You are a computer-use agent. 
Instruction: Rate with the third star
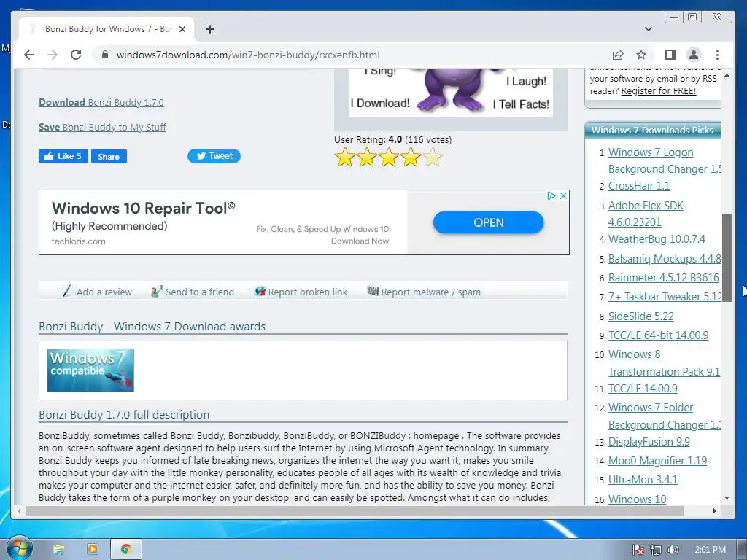pos(389,157)
